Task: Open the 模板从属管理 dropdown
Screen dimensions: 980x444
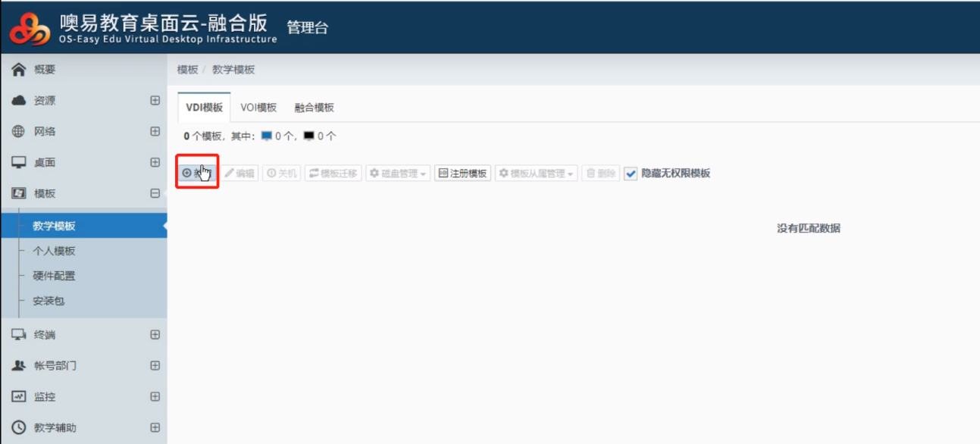Action: pos(536,174)
